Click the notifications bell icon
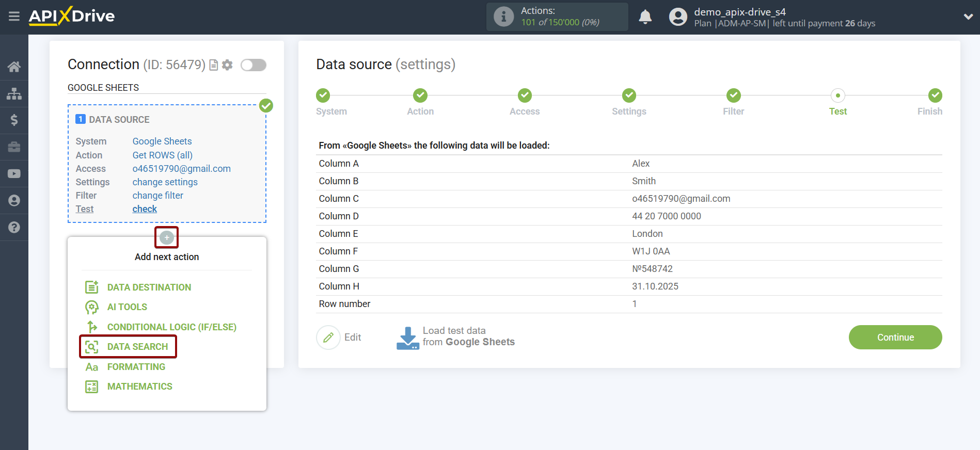The image size is (980, 450). [645, 17]
